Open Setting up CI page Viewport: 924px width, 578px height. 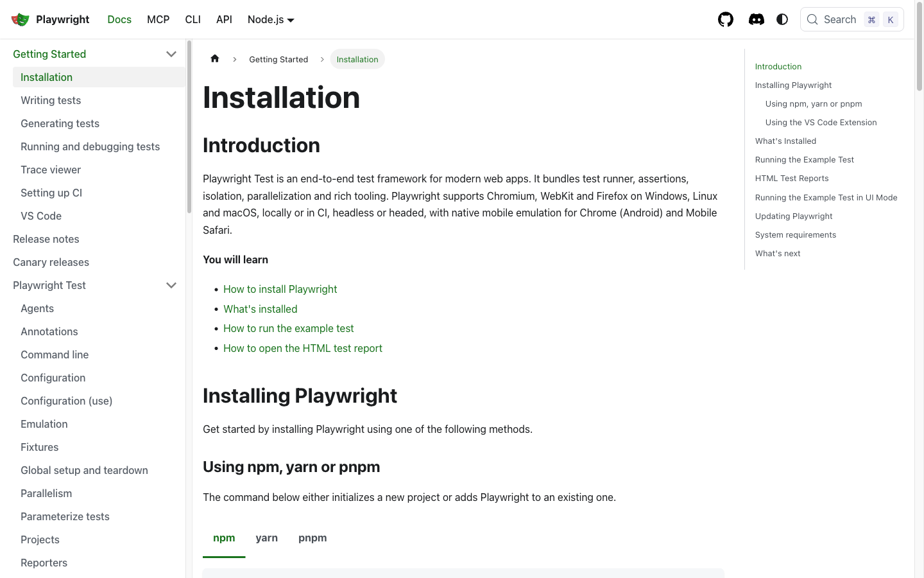pos(51,193)
